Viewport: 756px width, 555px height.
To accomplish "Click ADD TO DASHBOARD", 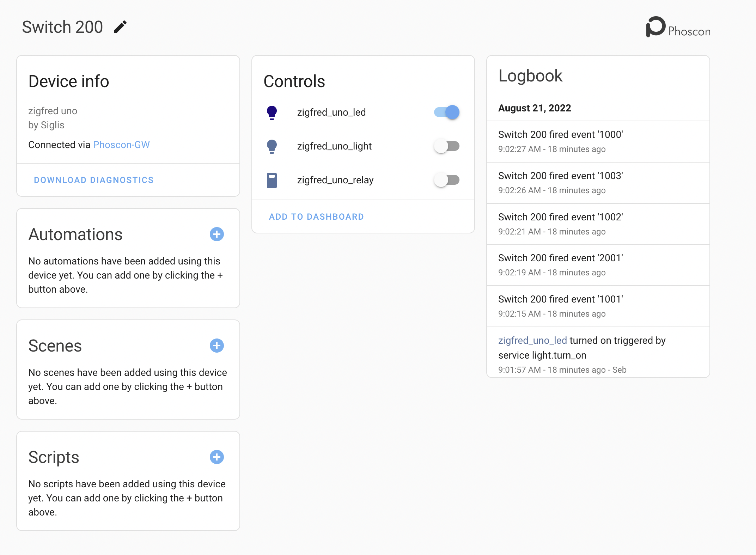I will [316, 216].
